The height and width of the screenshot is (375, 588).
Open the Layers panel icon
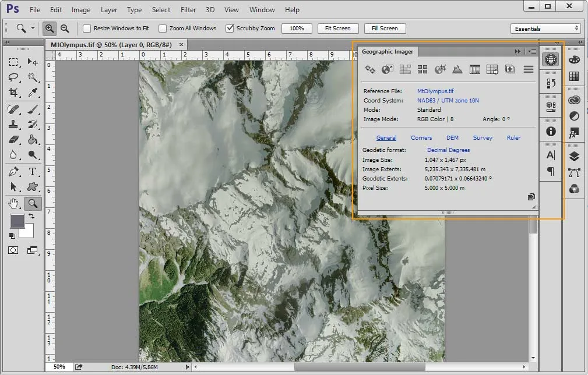coord(574,156)
